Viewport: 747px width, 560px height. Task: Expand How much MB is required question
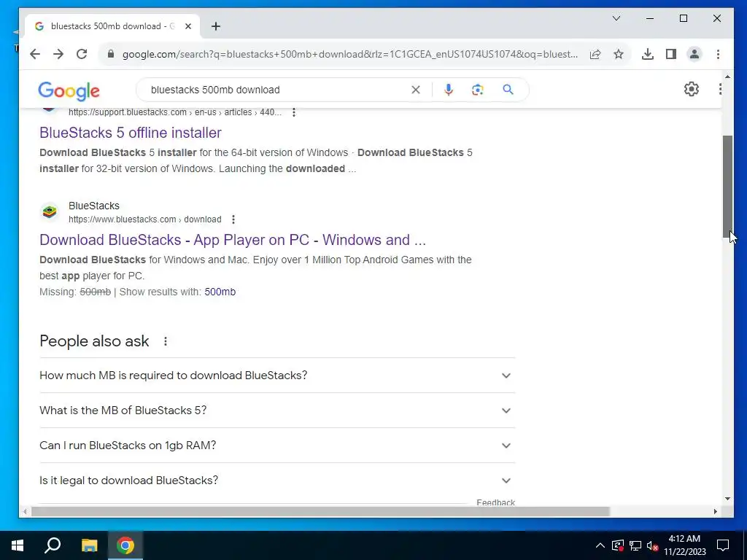(x=277, y=376)
